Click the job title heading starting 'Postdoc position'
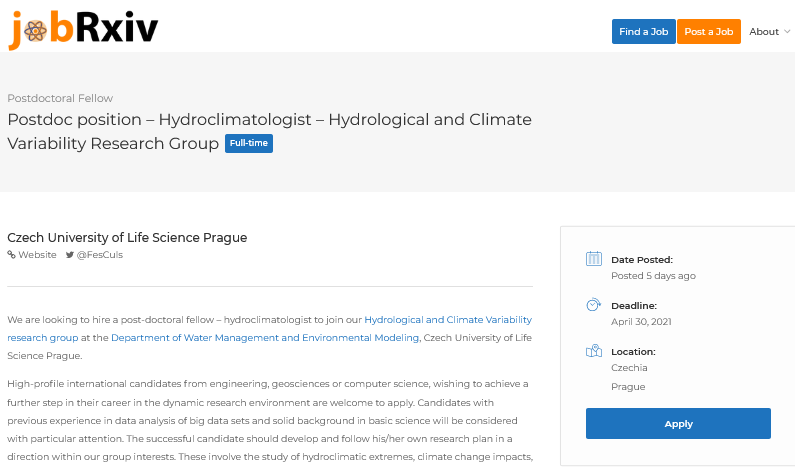 point(269,131)
